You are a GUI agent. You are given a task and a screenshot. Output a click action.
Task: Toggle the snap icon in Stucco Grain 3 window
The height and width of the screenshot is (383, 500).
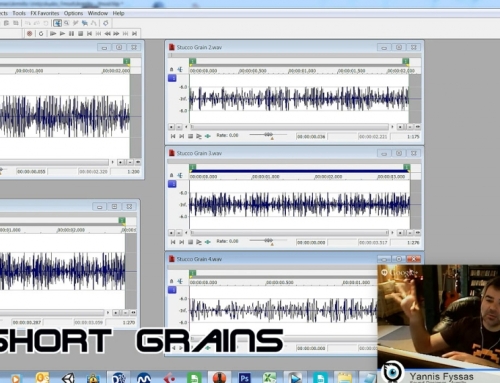(180, 175)
